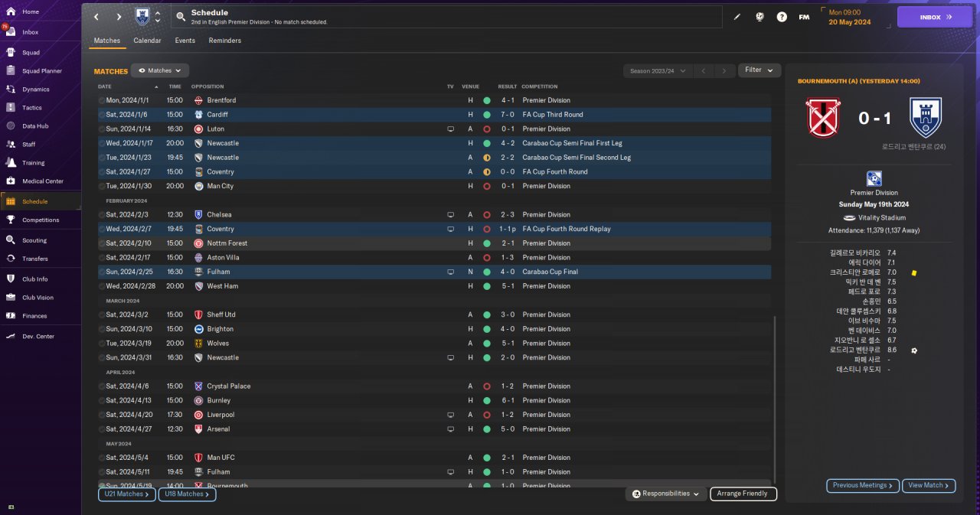Open Scouting sidebar icon
980x515 pixels.
pos(11,240)
